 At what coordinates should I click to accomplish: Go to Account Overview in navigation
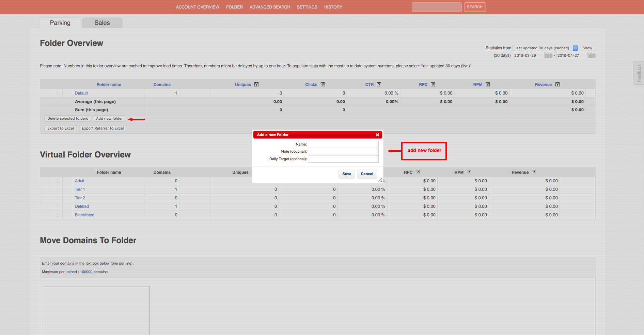[x=198, y=7]
